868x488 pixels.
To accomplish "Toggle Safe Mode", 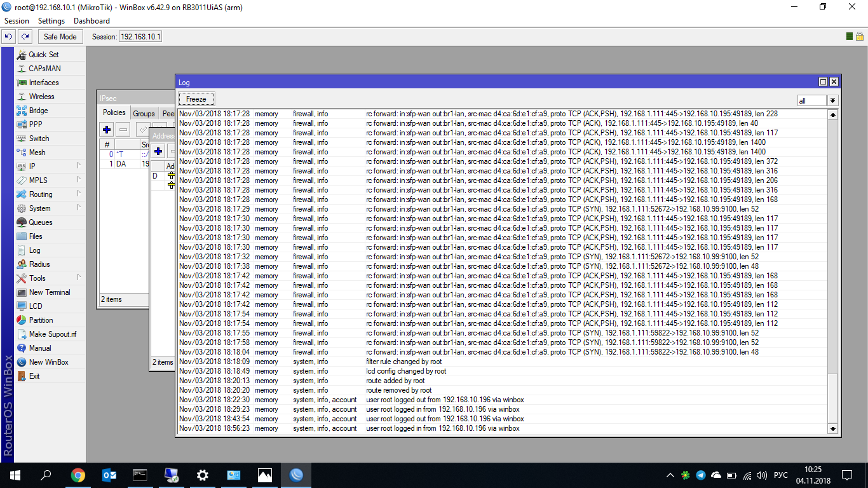I will click(60, 37).
